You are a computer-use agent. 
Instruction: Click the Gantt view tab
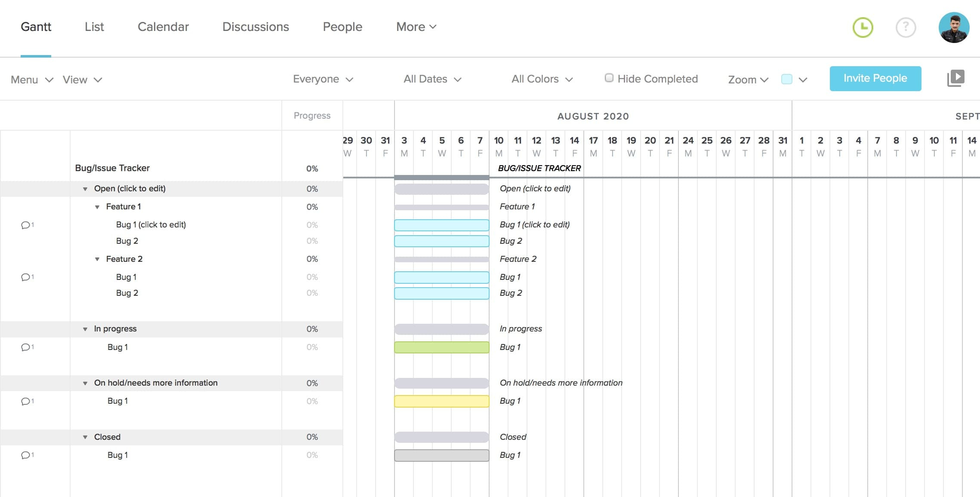pos(36,27)
